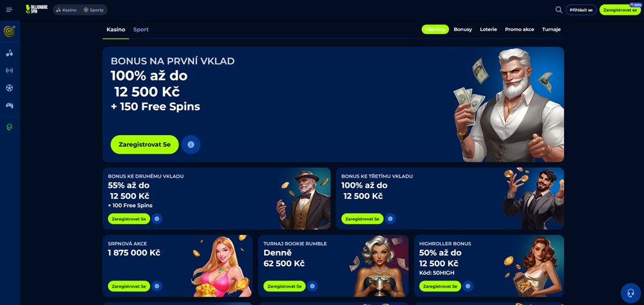
Task: Open the target promotions icon in sidebar
Action: pyautogui.click(x=10, y=31)
